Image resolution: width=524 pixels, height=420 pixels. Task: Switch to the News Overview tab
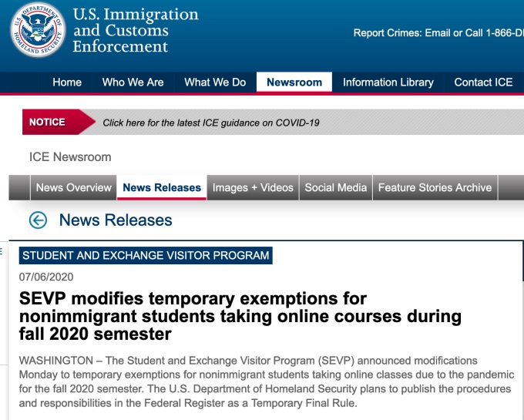tap(73, 187)
